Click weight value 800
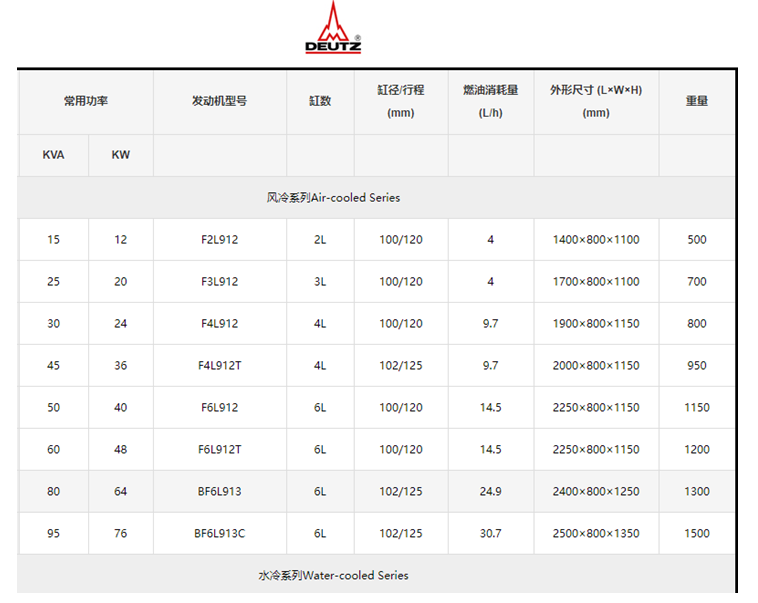This screenshot has height=603, width=758. coord(697,324)
